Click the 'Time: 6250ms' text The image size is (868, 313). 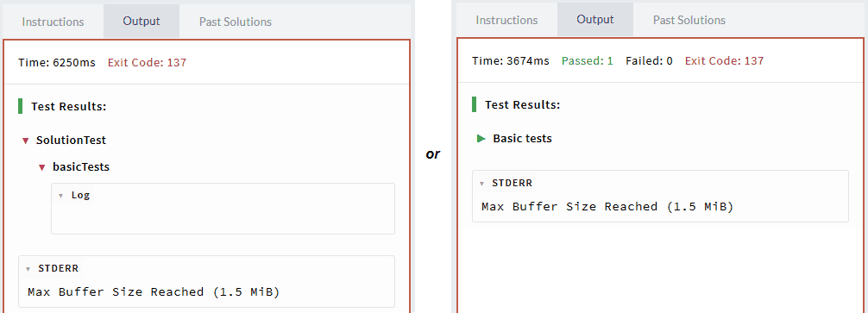pyautogui.click(x=57, y=62)
